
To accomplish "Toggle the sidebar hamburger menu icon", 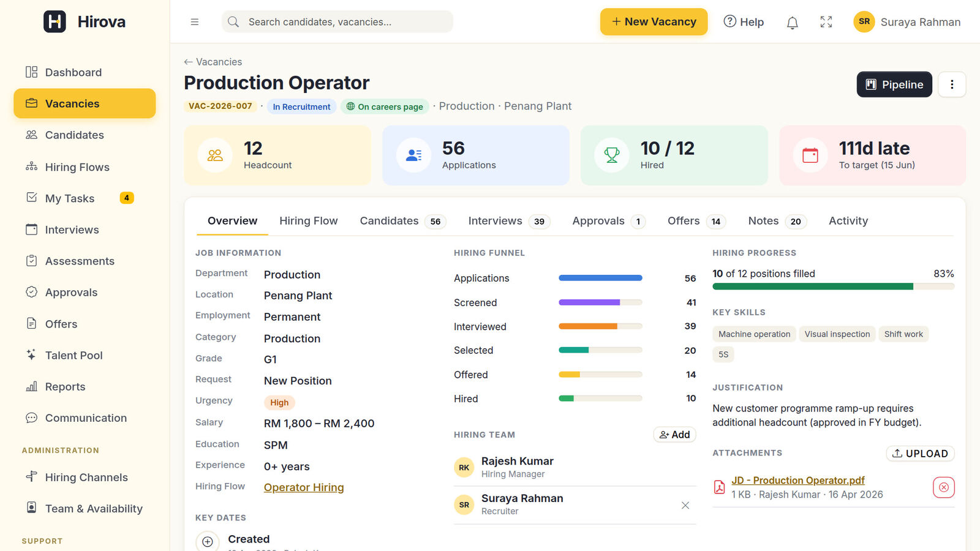I will (x=195, y=22).
